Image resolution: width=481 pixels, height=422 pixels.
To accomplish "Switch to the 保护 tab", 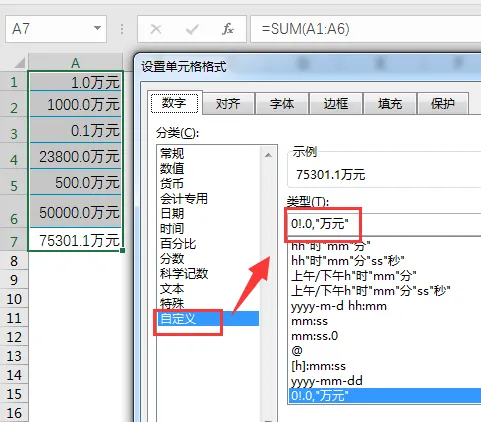I will pyautogui.click(x=443, y=104).
